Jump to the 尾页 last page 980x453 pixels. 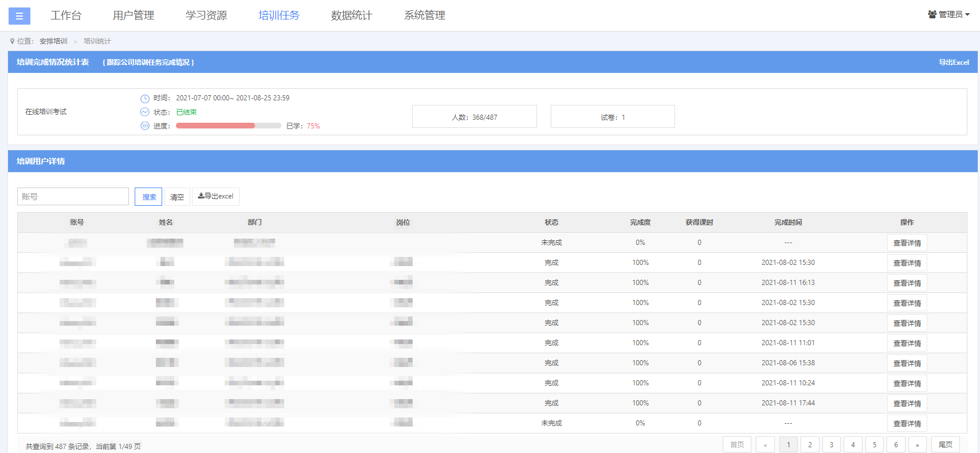tap(946, 445)
